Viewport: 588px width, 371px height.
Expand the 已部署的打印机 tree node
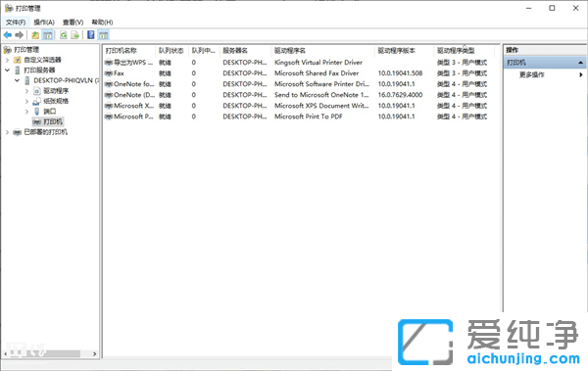pos(7,132)
